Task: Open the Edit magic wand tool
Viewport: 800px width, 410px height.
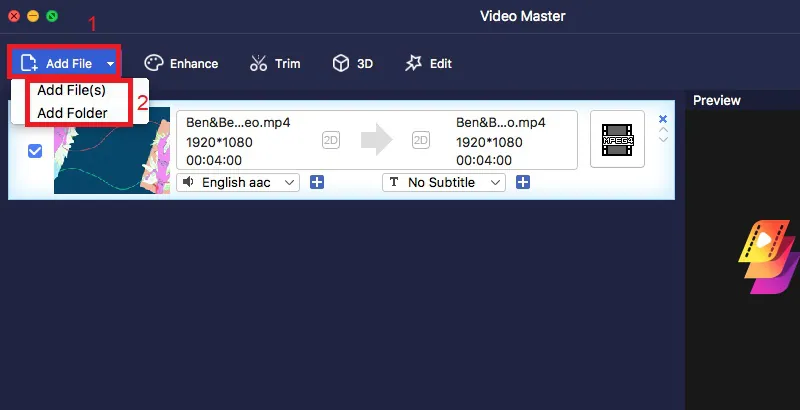Action: (x=429, y=64)
